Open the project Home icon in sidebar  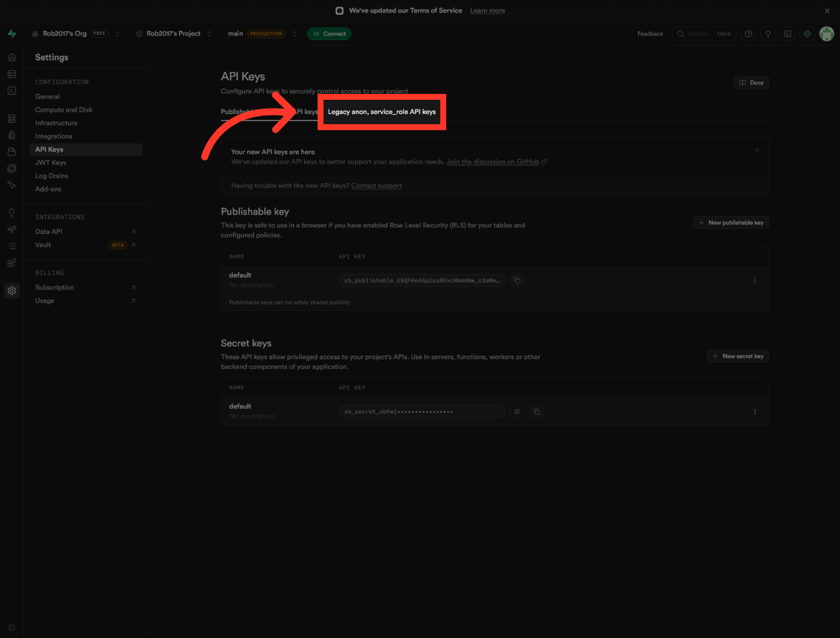coord(12,57)
